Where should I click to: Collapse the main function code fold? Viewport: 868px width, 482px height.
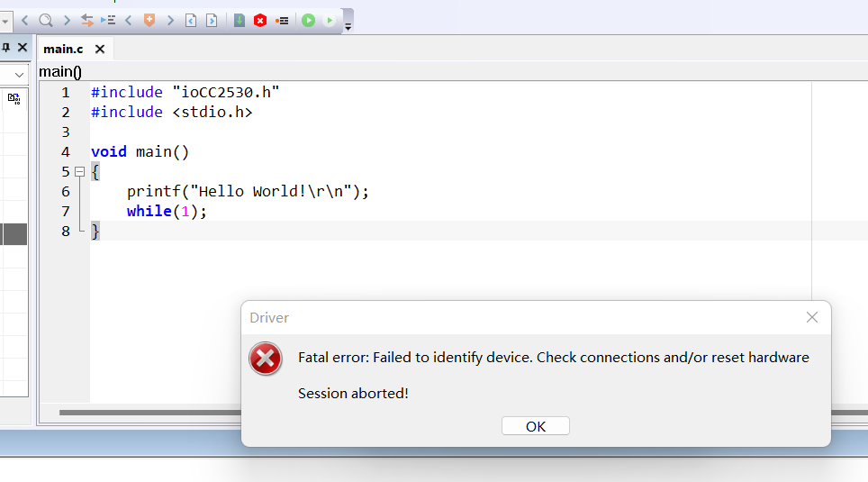point(79,171)
